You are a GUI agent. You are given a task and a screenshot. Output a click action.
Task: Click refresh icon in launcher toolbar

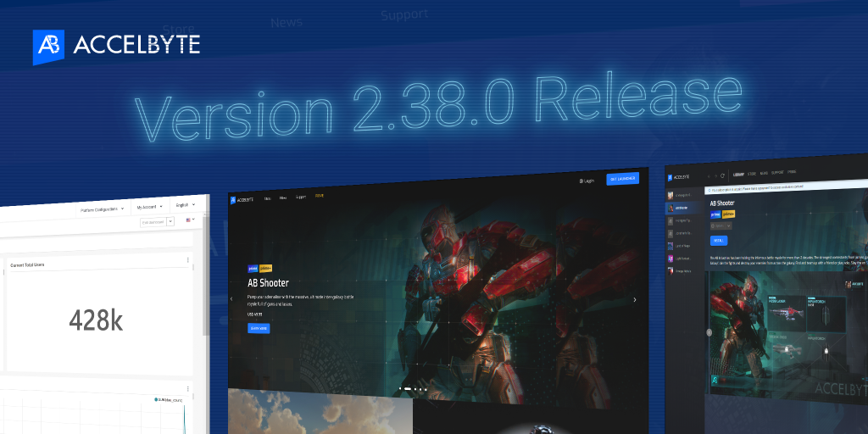pos(722,175)
